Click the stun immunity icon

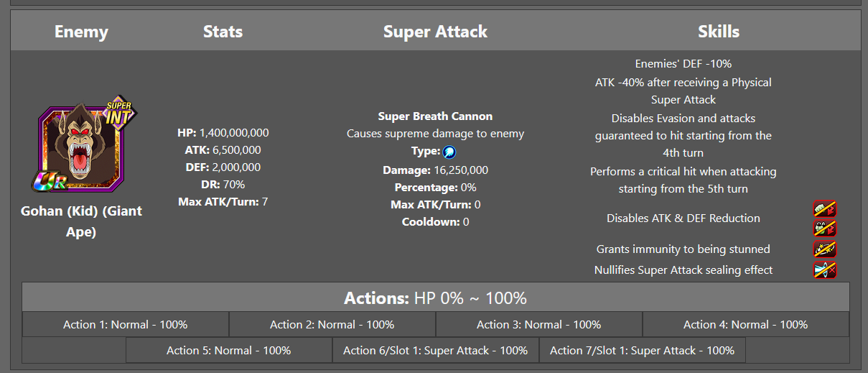(824, 249)
